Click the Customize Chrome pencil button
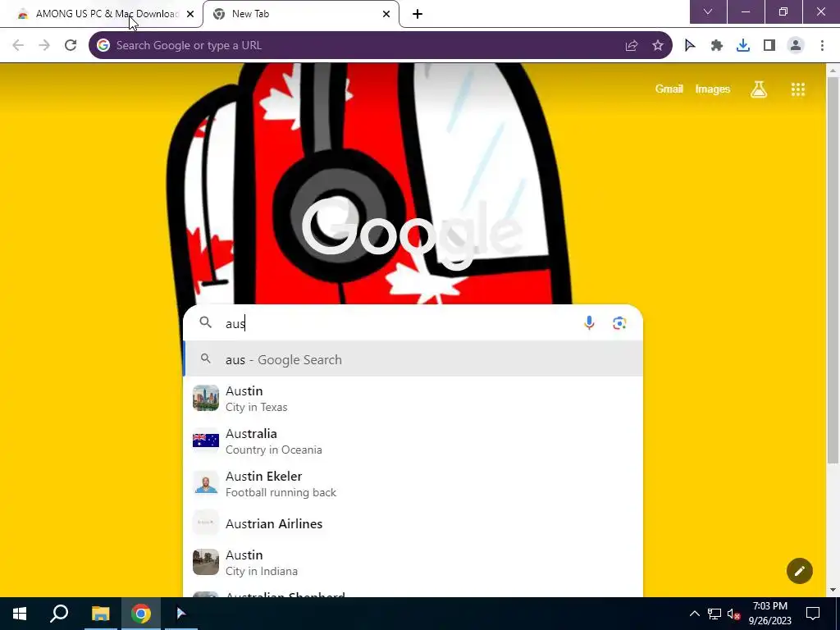This screenshot has height=630, width=840. (800, 571)
